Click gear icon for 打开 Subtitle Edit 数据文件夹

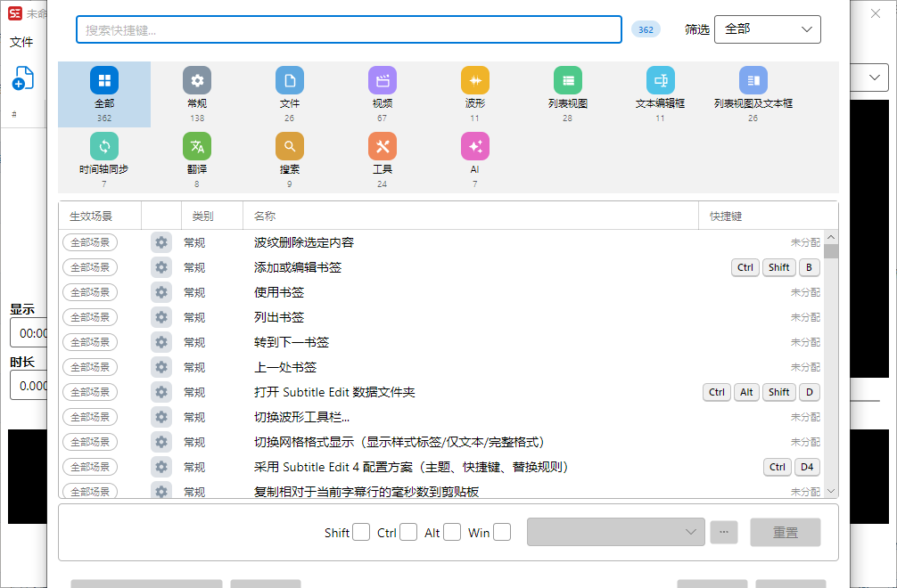point(161,392)
